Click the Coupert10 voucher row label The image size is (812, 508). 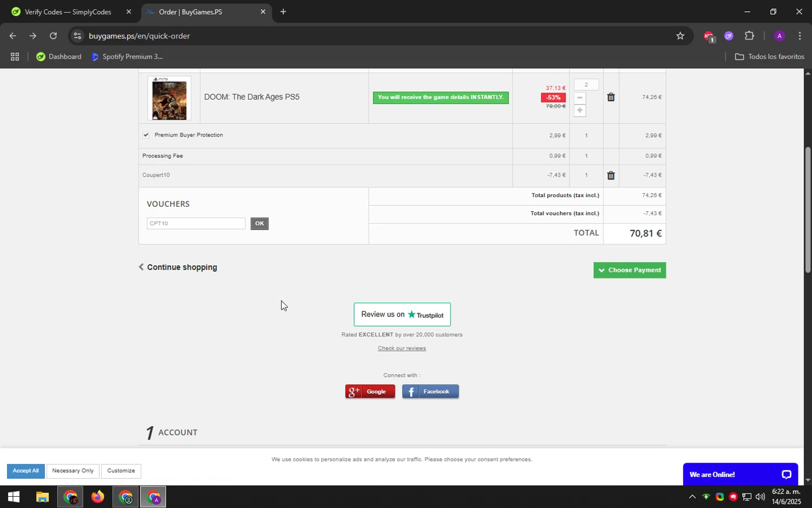(156, 175)
